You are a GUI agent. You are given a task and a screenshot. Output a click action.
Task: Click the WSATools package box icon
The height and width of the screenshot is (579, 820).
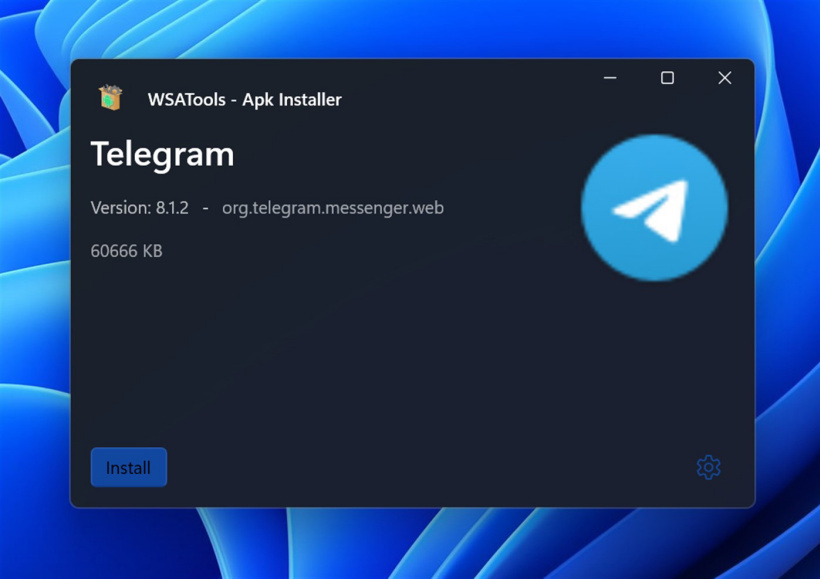(x=110, y=97)
